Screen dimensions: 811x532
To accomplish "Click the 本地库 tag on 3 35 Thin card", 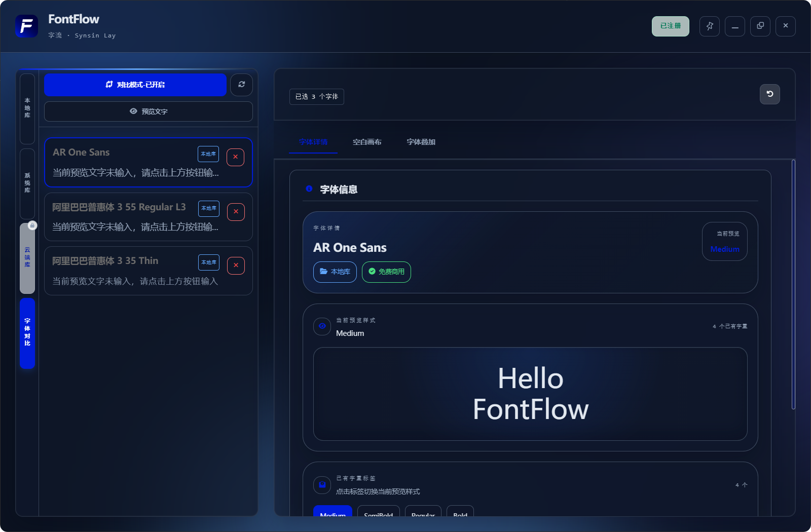I will coord(209,262).
